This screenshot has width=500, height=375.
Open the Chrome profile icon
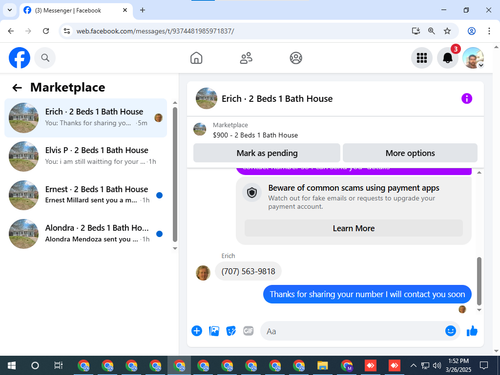click(x=471, y=31)
